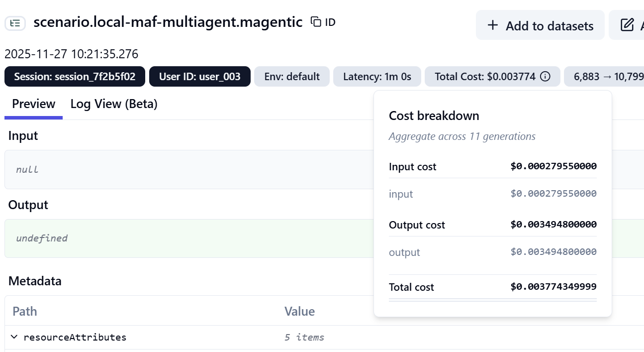The width and height of the screenshot is (644, 352).
Task: Click the Value column header in Metadata
Action: (299, 311)
